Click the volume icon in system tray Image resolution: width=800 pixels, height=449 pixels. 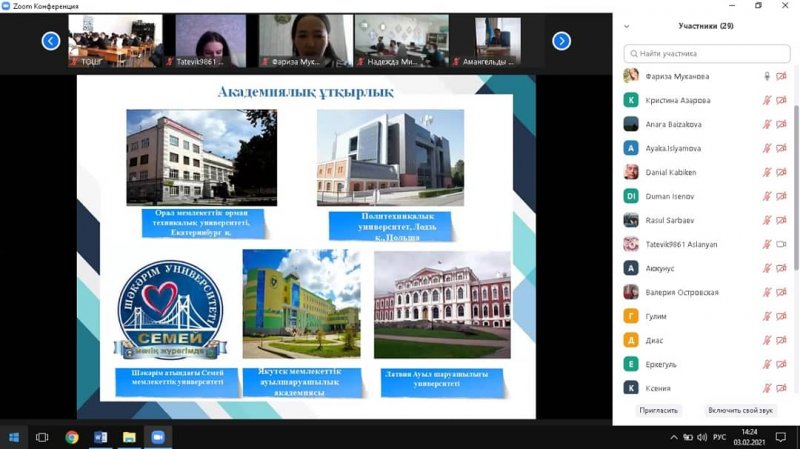pyautogui.click(x=702, y=437)
